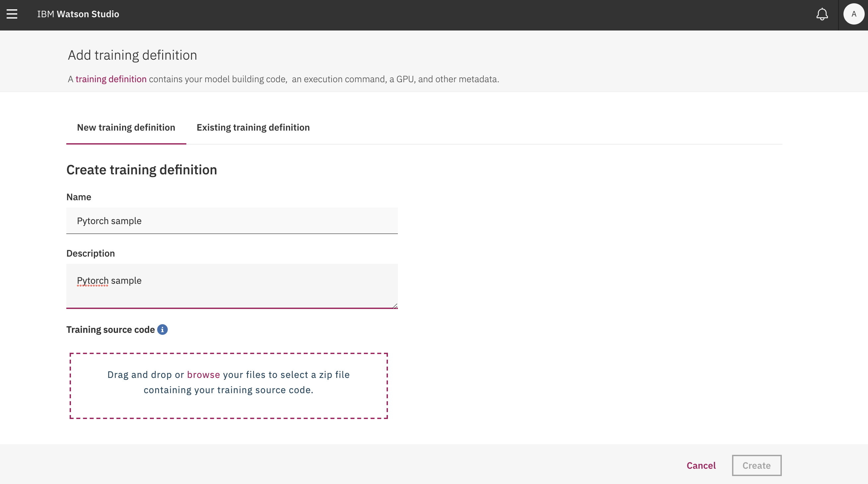Click the IBM Watson Studio title
Screen dimensions: 868x484
tap(78, 14)
